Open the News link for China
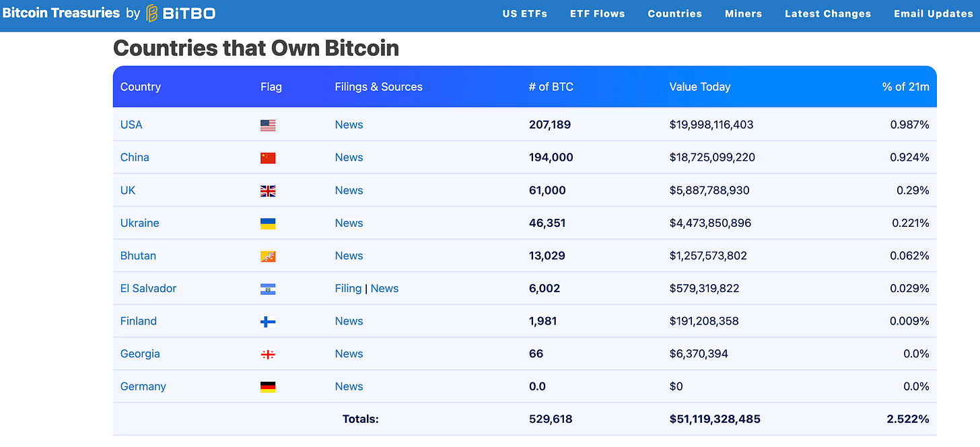The image size is (980, 447). tap(349, 157)
